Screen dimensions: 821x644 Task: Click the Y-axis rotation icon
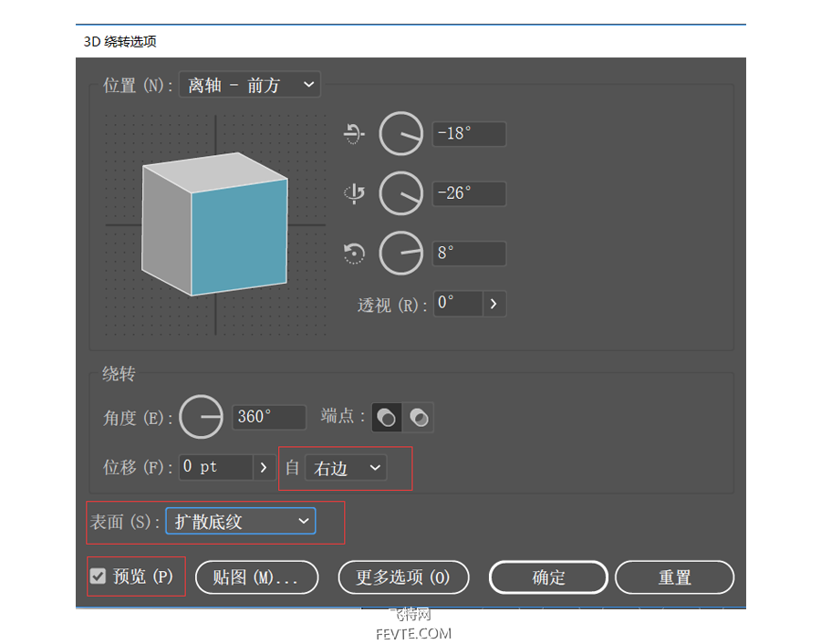pyautogui.click(x=354, y=193)
